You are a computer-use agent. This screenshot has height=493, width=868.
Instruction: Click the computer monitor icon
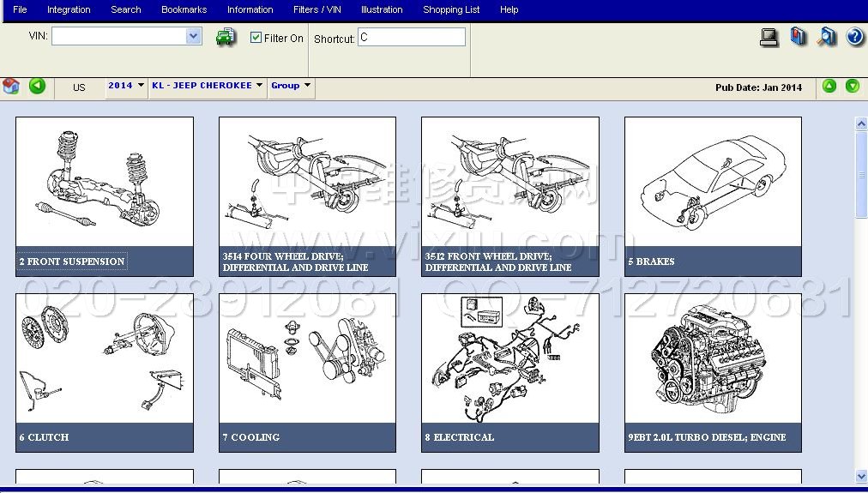tap(769, 37)
